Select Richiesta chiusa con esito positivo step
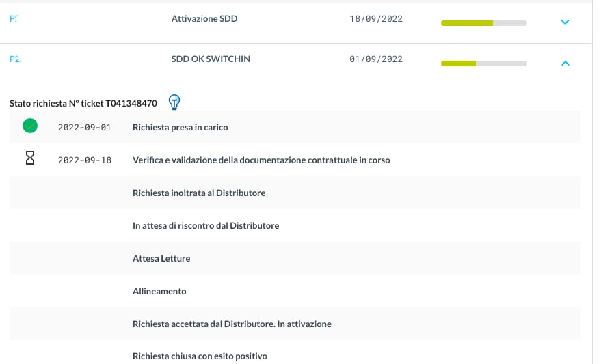Image resolution: width=614 pixels, height=364 pixels. 200,356
